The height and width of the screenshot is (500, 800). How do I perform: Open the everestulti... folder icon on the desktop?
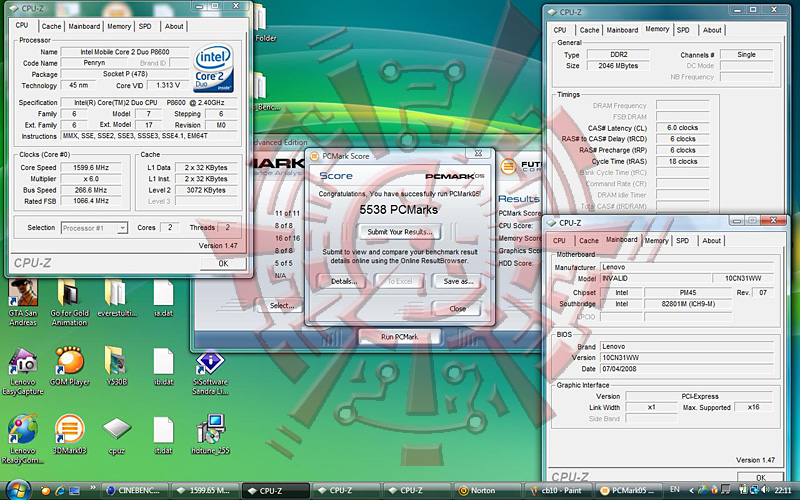[x=117, y=298]
